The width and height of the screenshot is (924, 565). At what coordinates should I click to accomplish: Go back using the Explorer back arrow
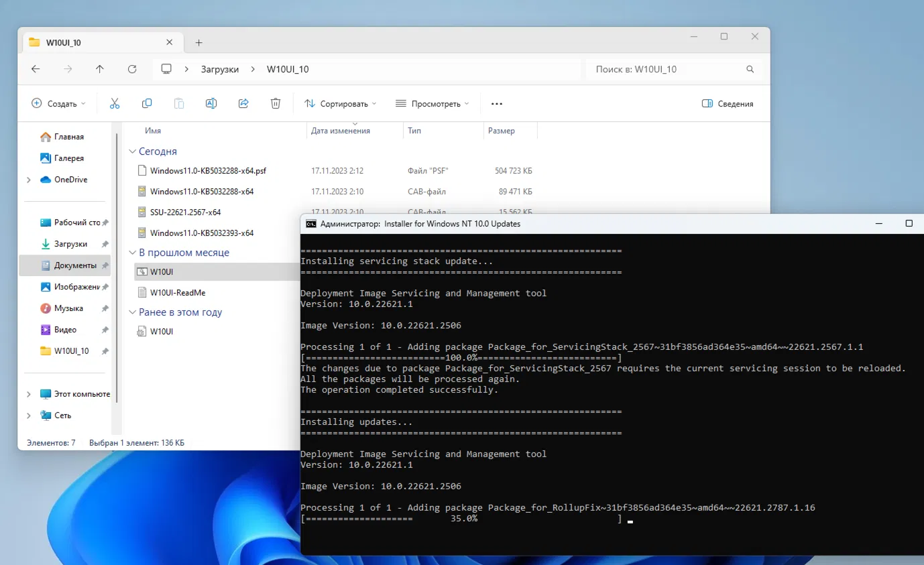tap(36, 69)
